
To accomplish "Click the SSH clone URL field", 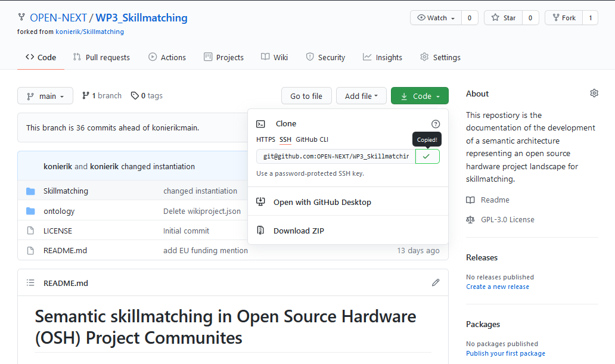I will 336,156.
